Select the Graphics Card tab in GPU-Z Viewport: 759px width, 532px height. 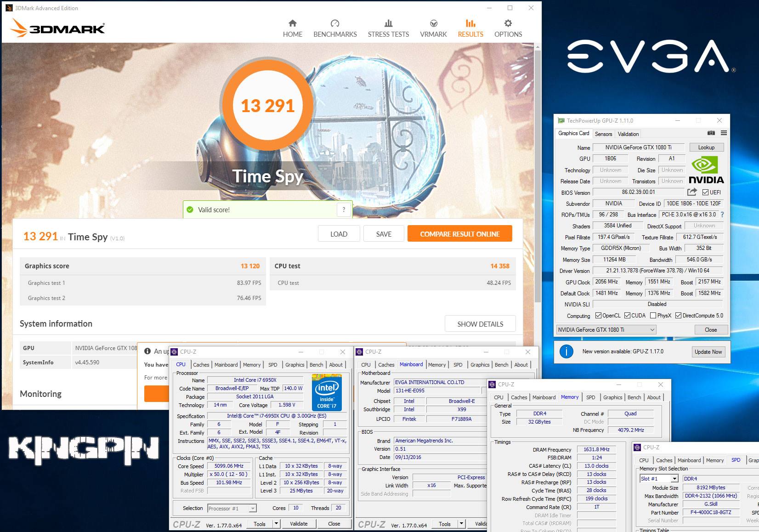(x=573, y=133)
